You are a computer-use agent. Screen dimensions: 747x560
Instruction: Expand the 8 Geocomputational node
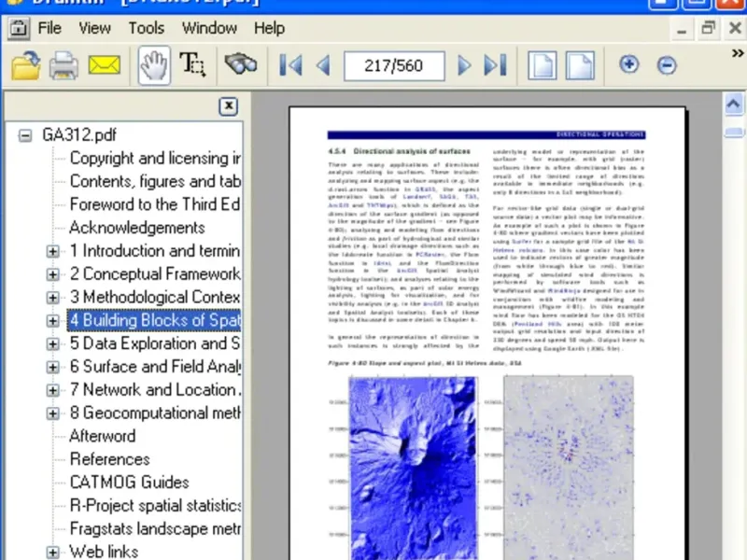pyautogui.click(x=53, y=413)
